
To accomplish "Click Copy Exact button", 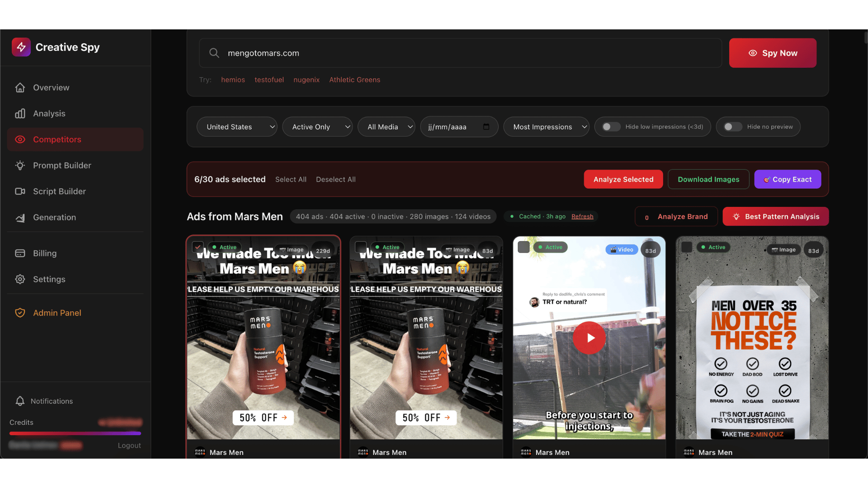I will click(788, 179).
